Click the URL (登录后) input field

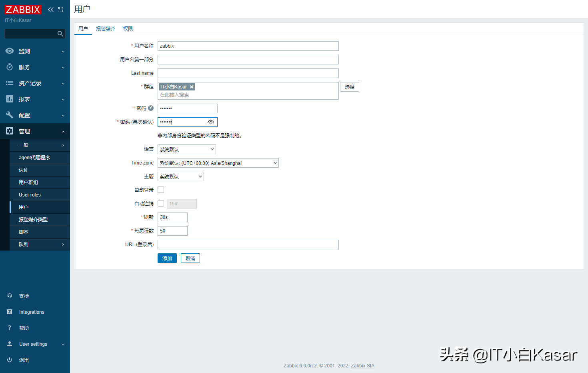(x=248, y=245)
